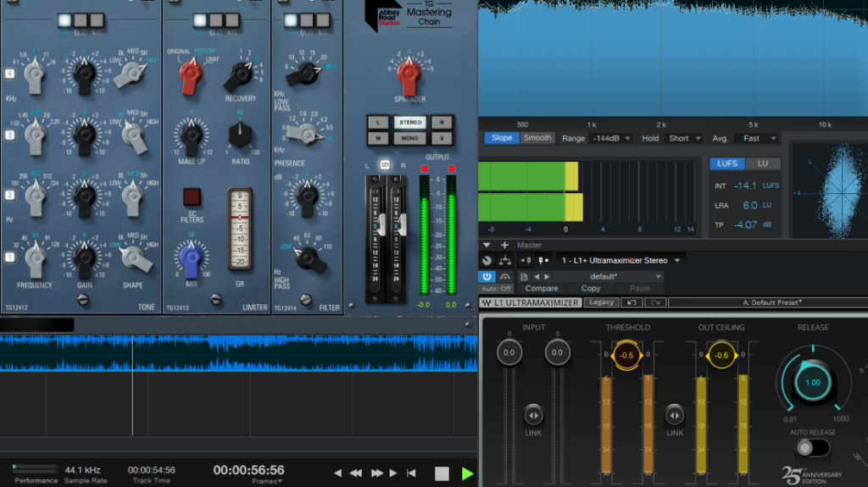Click the Threshold -0.5 control handle

click(x=626, y=355)
